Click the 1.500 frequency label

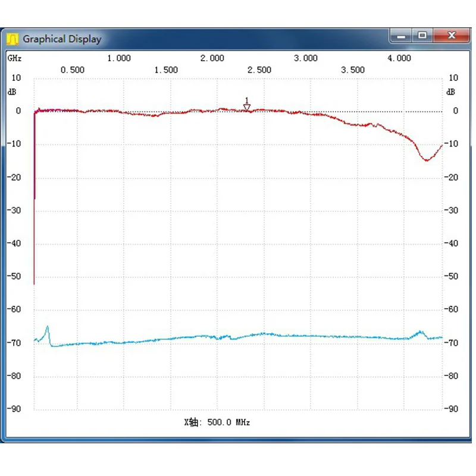[166, 70]
